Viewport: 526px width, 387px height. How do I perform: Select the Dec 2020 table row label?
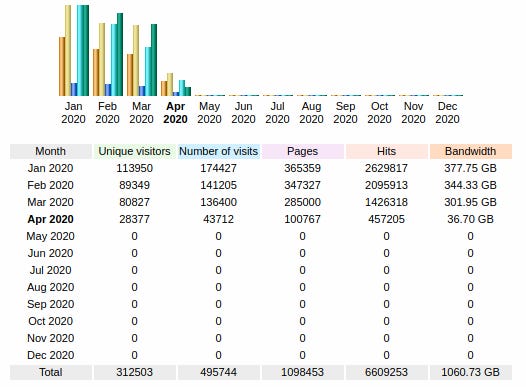click(x=51, y=355)
